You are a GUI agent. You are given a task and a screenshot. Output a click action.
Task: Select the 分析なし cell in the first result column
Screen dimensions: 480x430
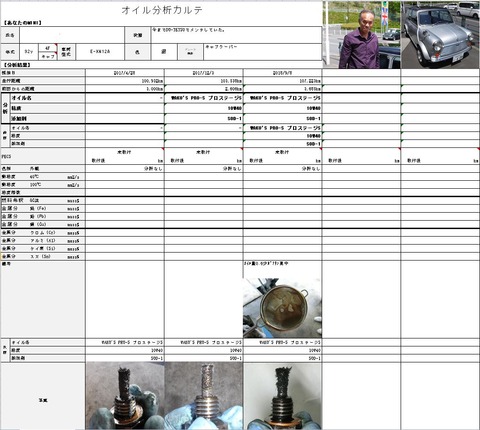coord(125,169)
